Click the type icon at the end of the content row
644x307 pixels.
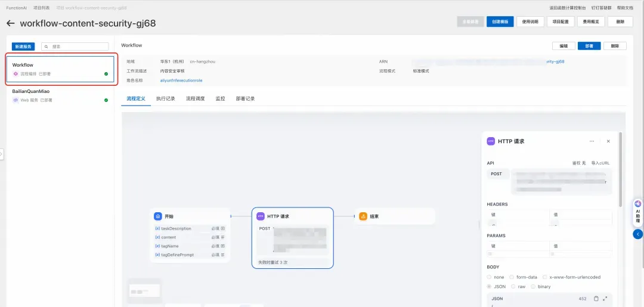223,237
